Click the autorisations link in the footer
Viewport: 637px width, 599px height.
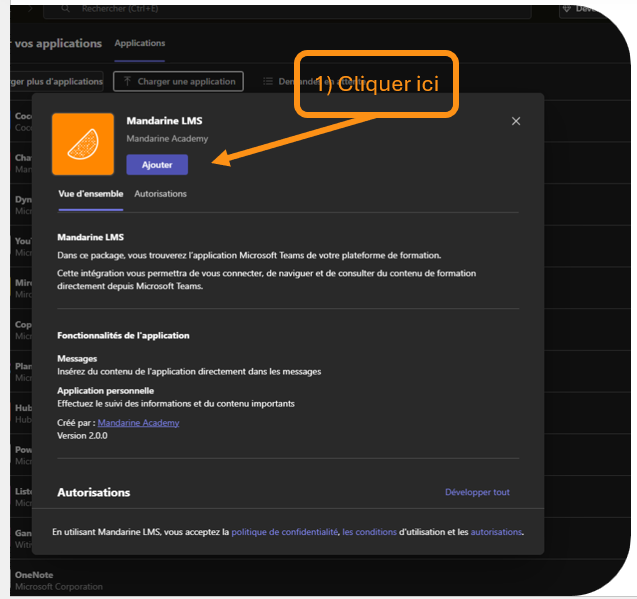pyautogui.click(x=496, y=532)
